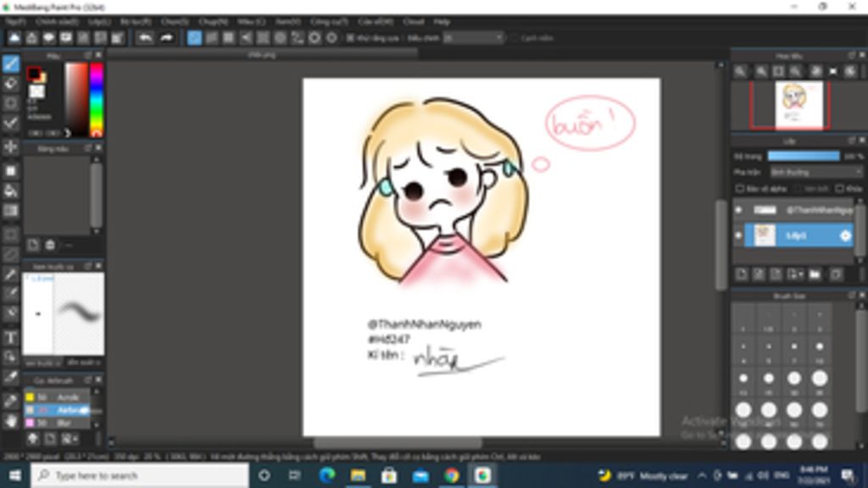Enable Khóa lock layer checkbox
The height and width of the screenshot is (488, 868).
tap(840, 189)
